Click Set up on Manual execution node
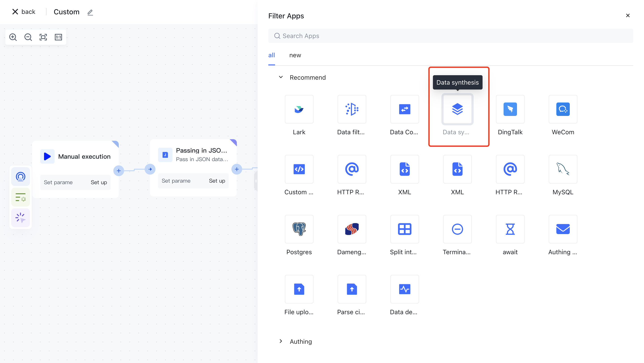644x363 pixels. [99, 182]
